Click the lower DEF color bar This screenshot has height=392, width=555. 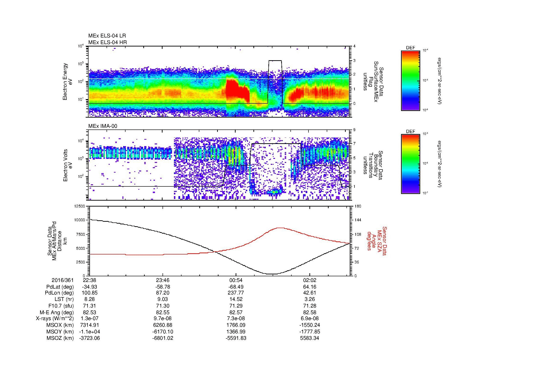pos(410,164)
